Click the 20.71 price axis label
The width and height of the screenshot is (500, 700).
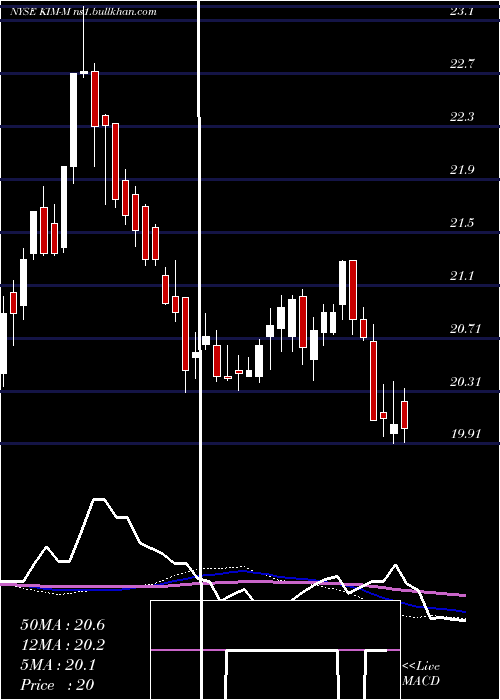(465, 329)
